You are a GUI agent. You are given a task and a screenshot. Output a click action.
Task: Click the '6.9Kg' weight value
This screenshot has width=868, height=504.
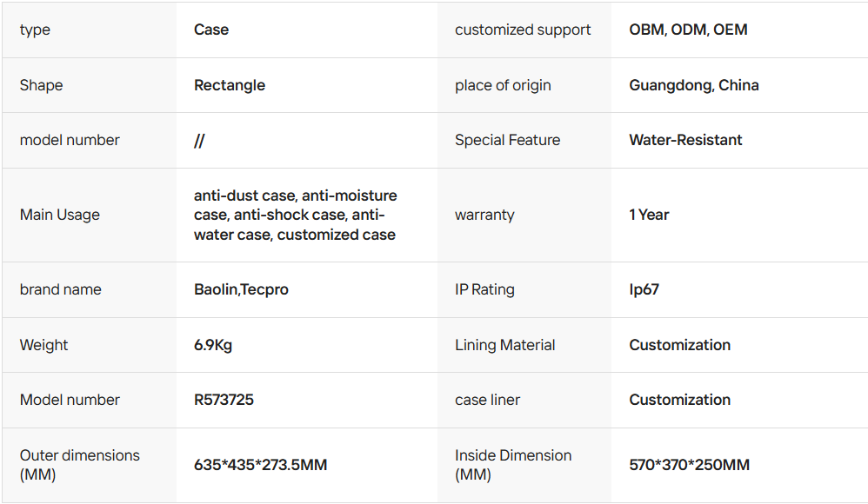click(213, 345)
